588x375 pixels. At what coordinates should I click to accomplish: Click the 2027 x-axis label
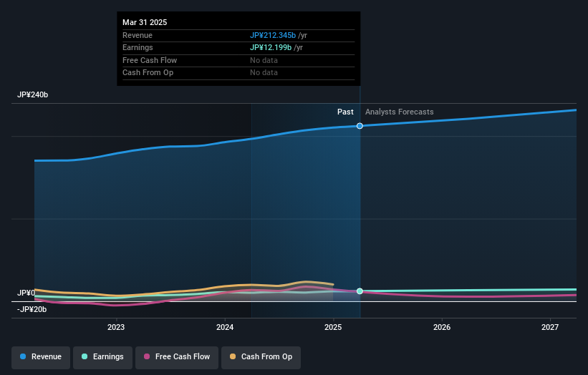pyautogui.click(x=550, y=328)
